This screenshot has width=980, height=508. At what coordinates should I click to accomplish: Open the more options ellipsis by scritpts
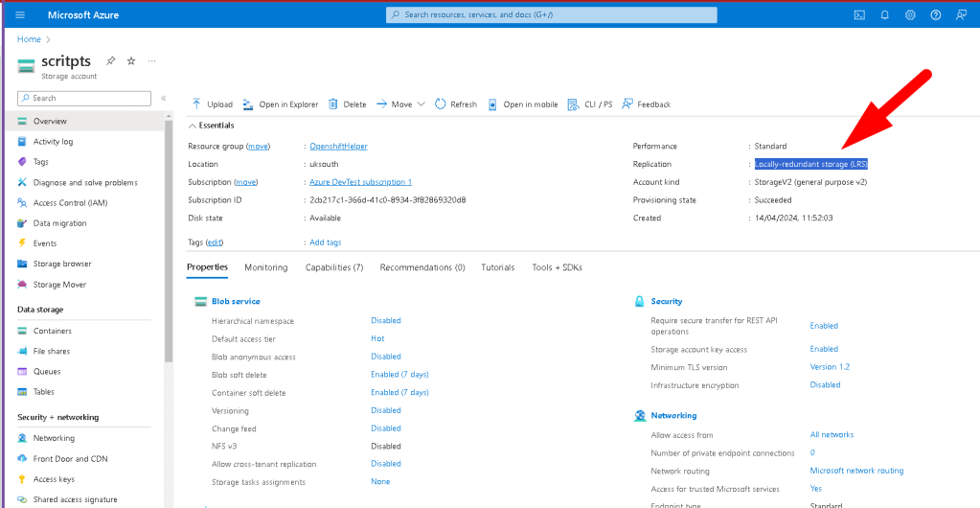tap(152, 60)
